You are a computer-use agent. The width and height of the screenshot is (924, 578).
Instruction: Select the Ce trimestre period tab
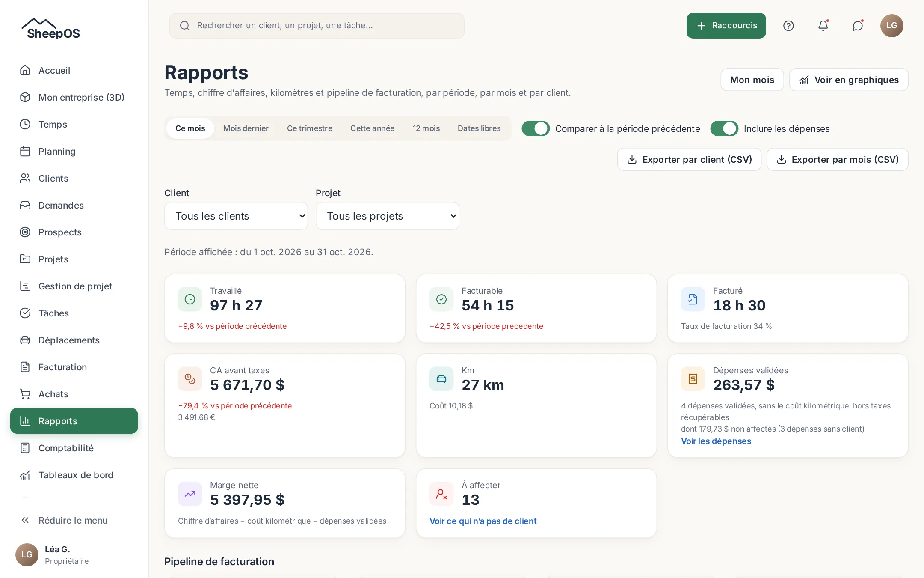point(310,128)
